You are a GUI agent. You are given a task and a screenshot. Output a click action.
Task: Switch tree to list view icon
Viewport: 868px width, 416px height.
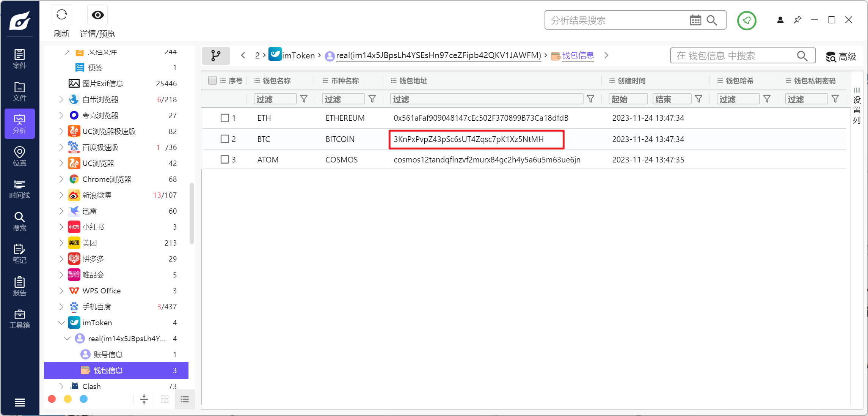point(185,399)
